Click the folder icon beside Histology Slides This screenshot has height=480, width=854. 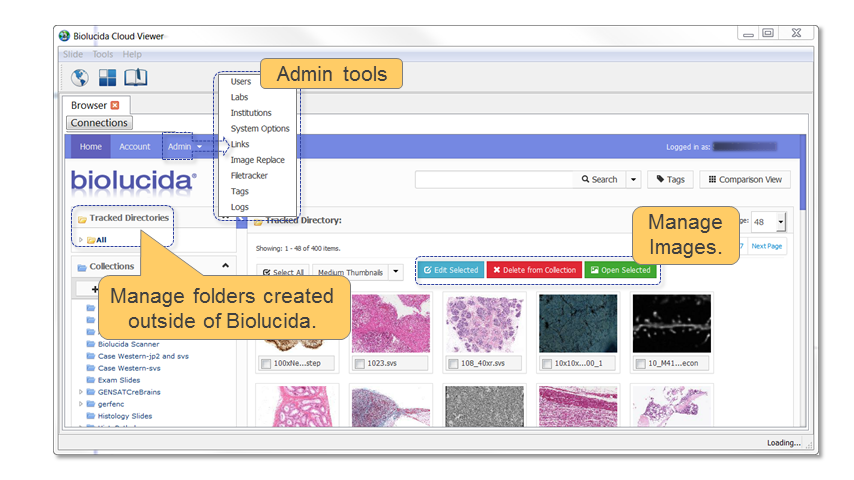[90, 416]
